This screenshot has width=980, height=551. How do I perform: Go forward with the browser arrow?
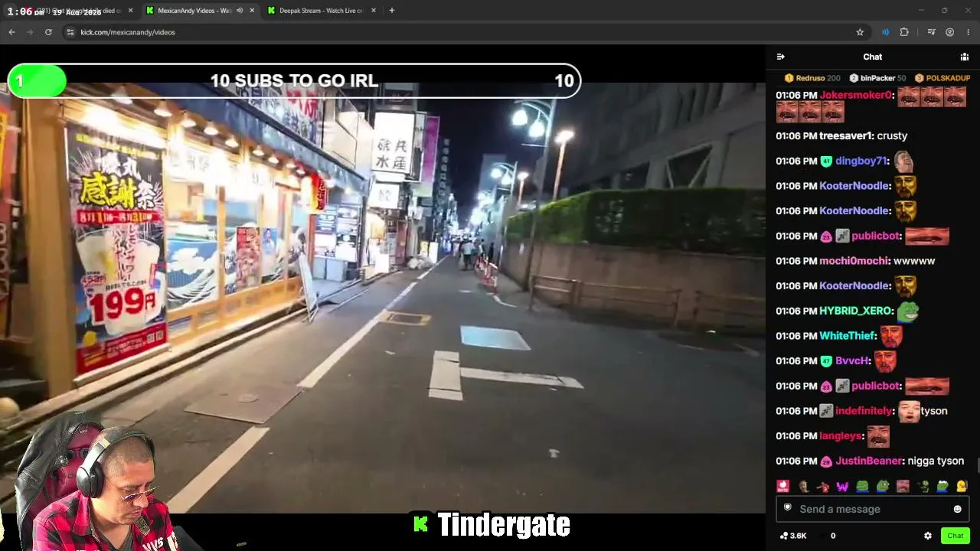30,32
